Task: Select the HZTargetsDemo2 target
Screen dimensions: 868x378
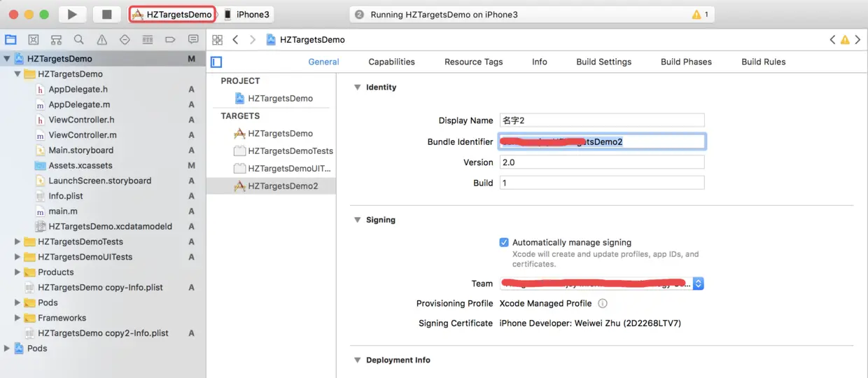Action: pos(283,186)
